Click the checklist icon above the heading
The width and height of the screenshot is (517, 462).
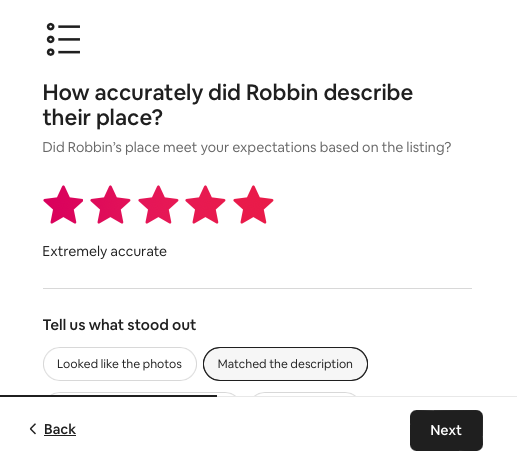tap(63, 39)
